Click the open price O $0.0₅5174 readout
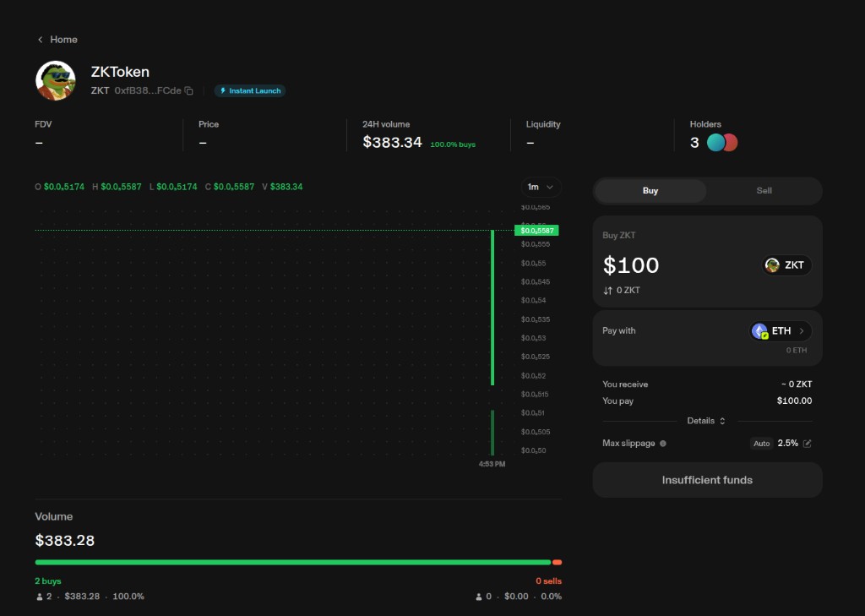This screenshot has width=865, height=616. pyautogui.click(x=60, y=187)
